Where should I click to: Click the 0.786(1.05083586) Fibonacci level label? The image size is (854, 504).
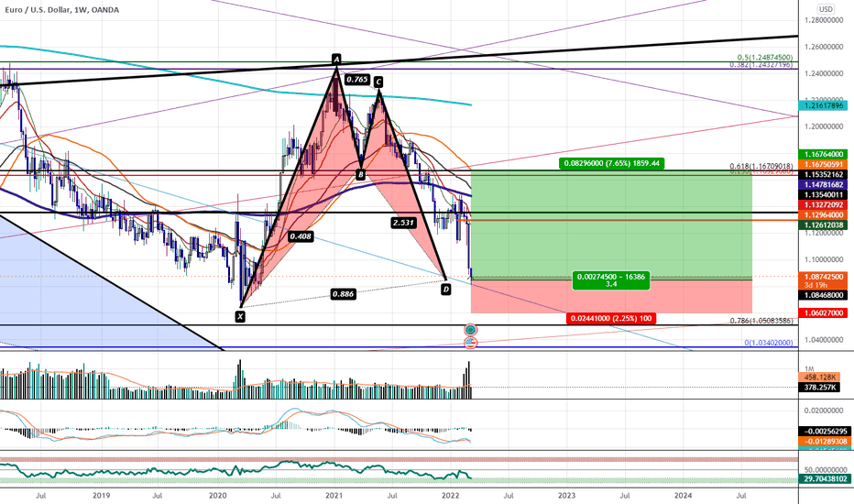(761, 321)
